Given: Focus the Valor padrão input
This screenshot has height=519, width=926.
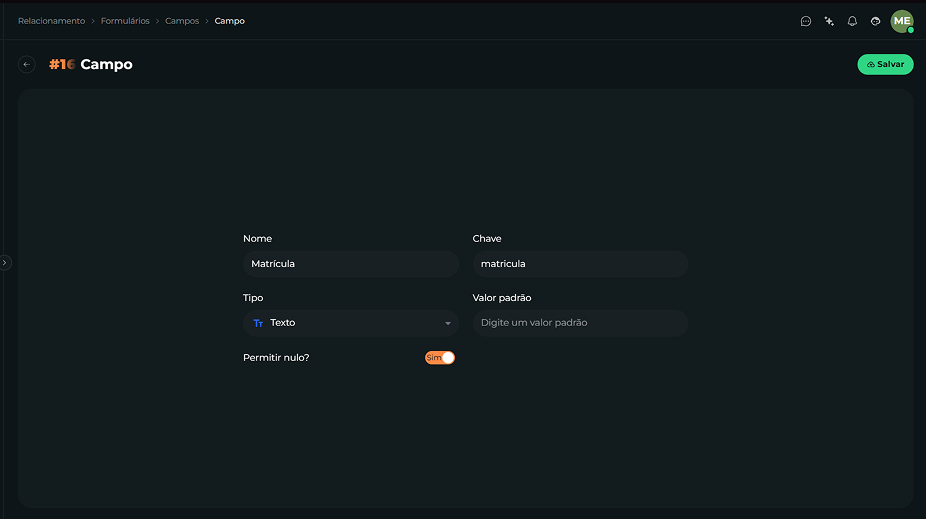Looking at the screenshot, I should pos(581,323).
